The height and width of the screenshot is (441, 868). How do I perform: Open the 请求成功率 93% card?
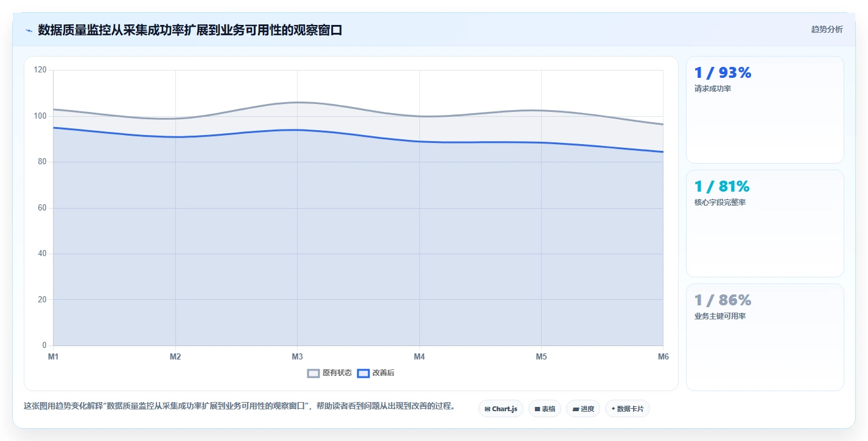[765, 110]
